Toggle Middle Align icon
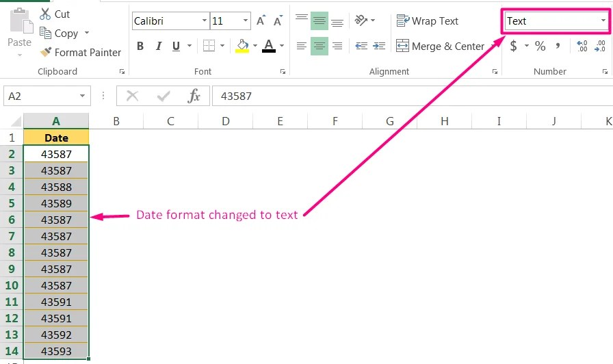Image resolution: width=613 pixels, height=364 pixels. click(x=319, y=21)
